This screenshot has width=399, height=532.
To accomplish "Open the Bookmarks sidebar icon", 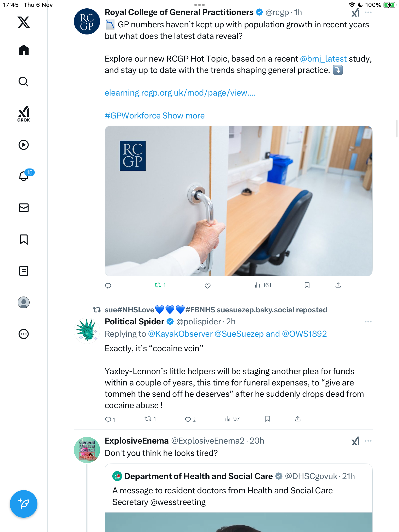I will [x=24, y=239].
